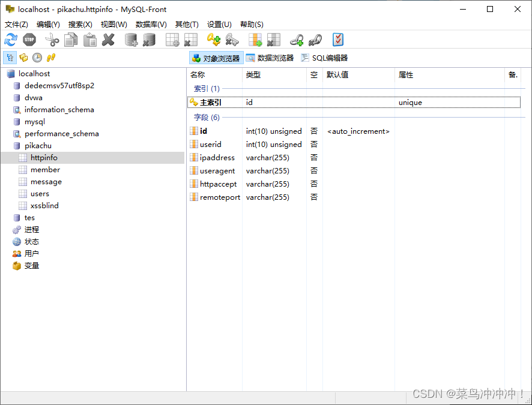Click the Delete X toolbar icon
The image size is (532, 405).
(108, 40)
